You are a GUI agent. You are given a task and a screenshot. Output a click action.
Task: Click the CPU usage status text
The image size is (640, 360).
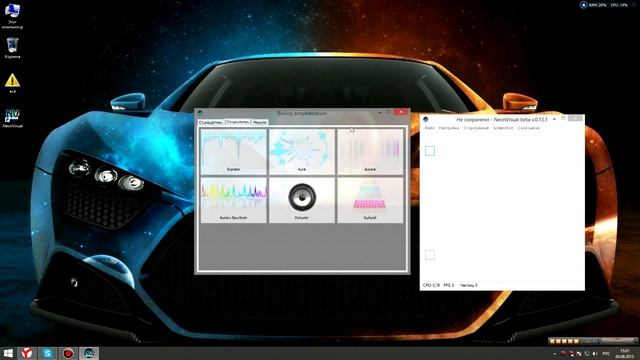(x=431, y=285)
